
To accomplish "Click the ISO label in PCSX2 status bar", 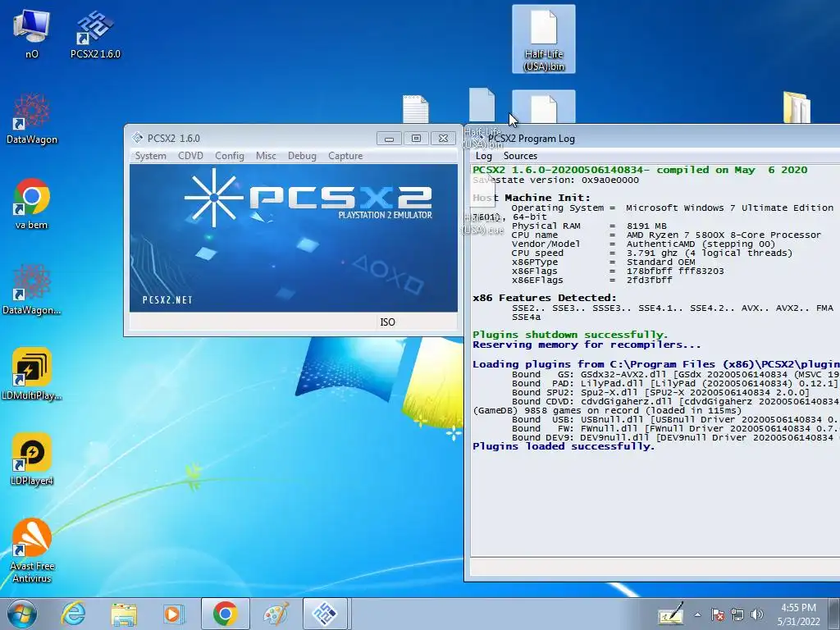I will coord(387,322).
